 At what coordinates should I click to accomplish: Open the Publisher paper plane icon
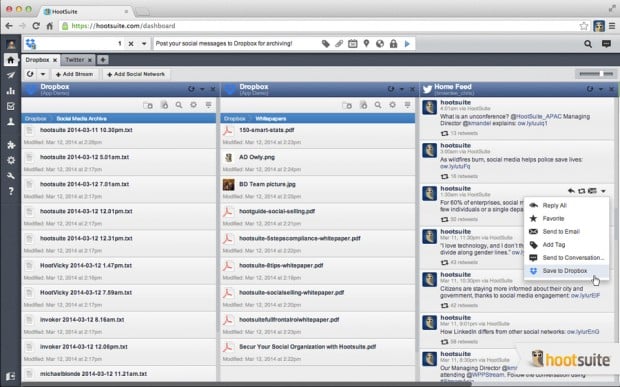coord(11,75)
